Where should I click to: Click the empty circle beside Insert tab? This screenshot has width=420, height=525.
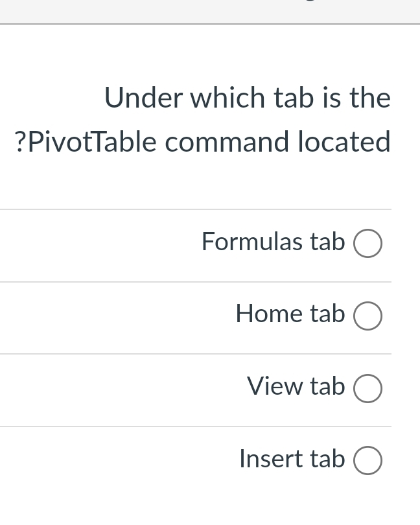367,460
